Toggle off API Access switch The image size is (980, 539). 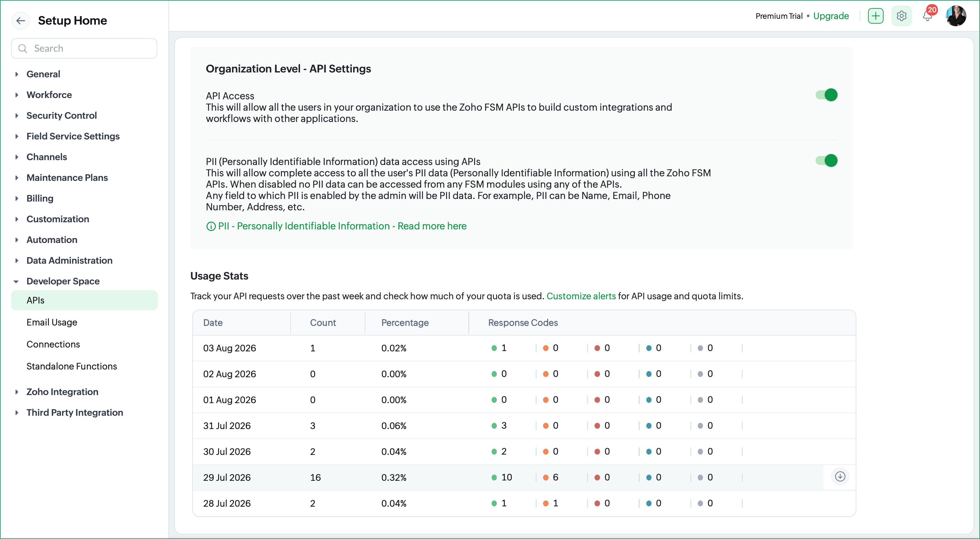coord(826,95)
